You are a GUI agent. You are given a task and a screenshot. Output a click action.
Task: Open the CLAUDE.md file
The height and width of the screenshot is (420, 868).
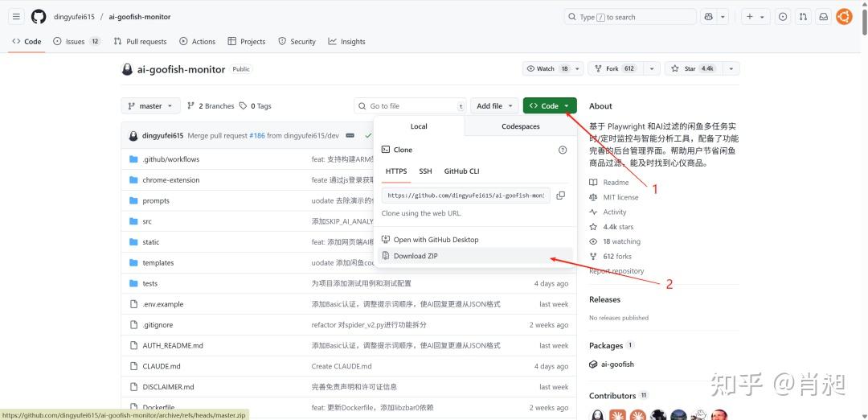pyautogui.click(x=161, y=366)
